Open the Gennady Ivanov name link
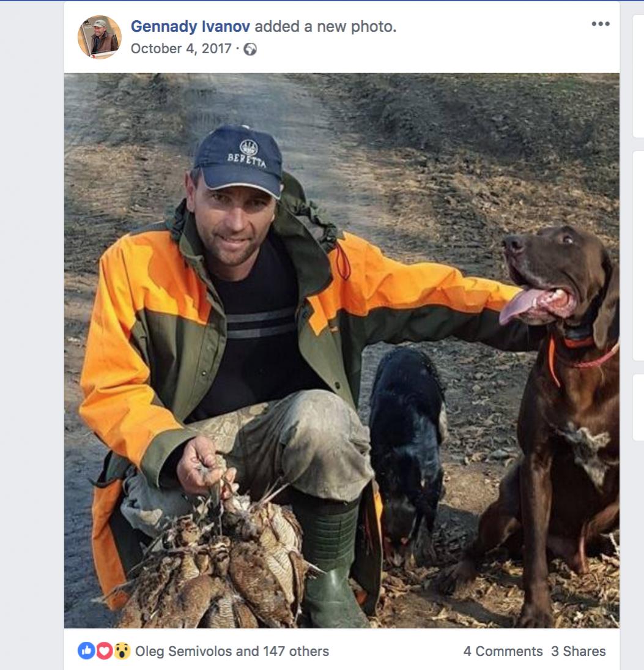The image size is (644, 670). (190, 27)
